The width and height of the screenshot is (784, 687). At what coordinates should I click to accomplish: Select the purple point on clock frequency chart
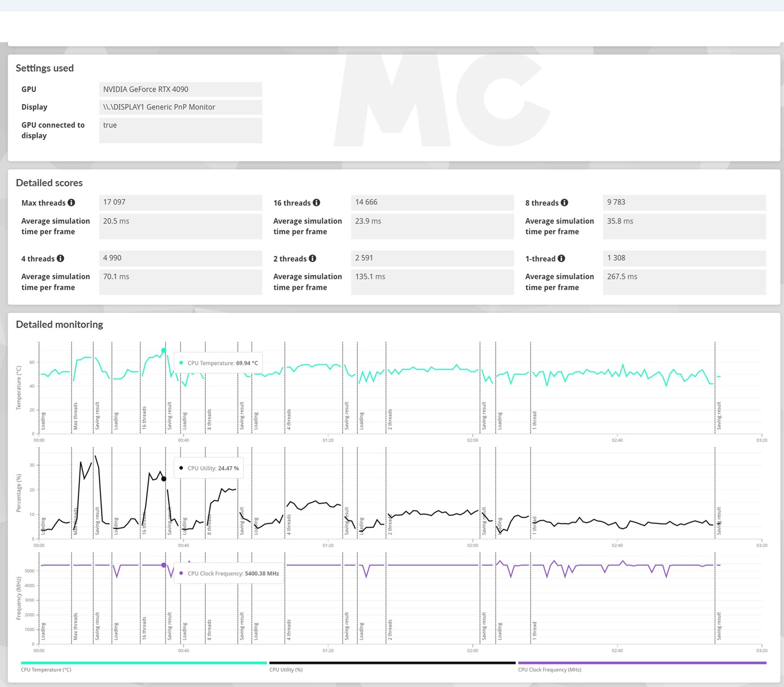163,565
